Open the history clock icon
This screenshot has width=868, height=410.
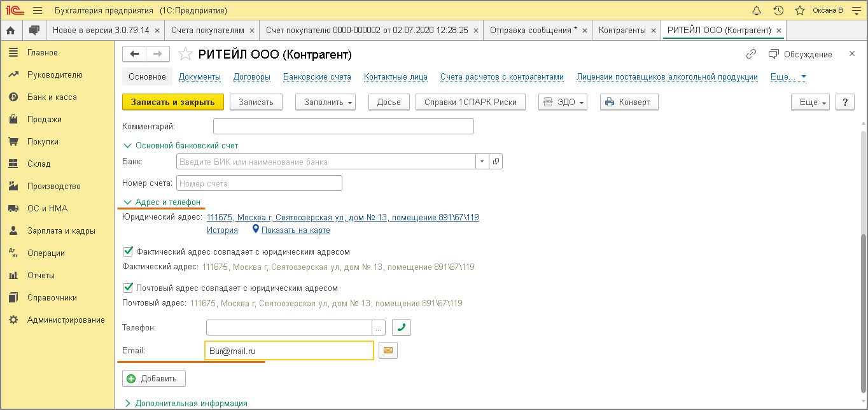778,10
